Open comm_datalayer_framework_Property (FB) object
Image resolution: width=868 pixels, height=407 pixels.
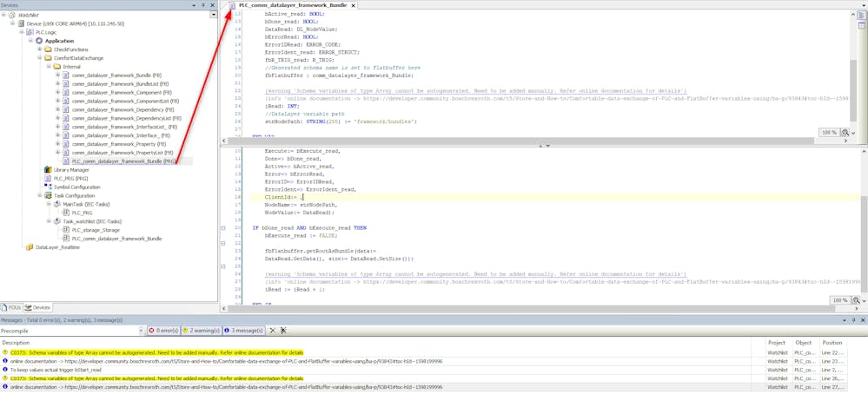(119, 144)
